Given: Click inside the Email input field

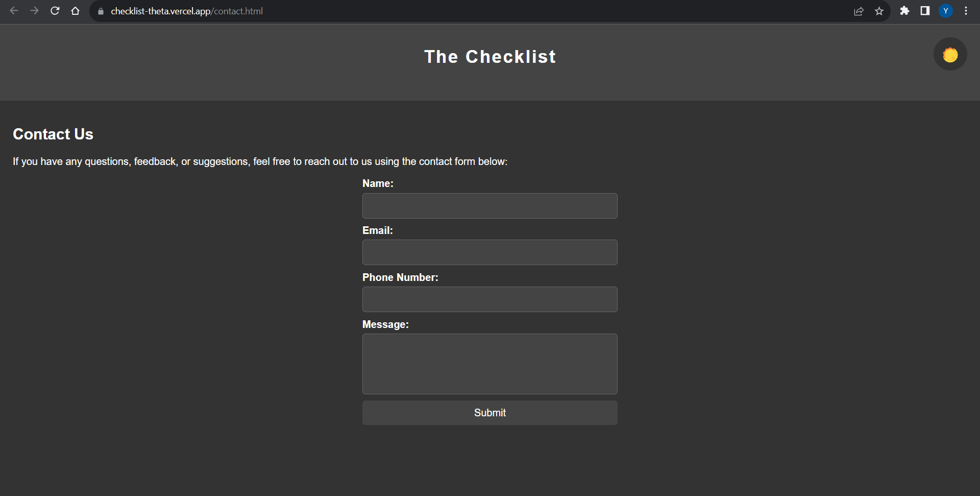Looking at the screenshot, I should (x=489, y=252).
